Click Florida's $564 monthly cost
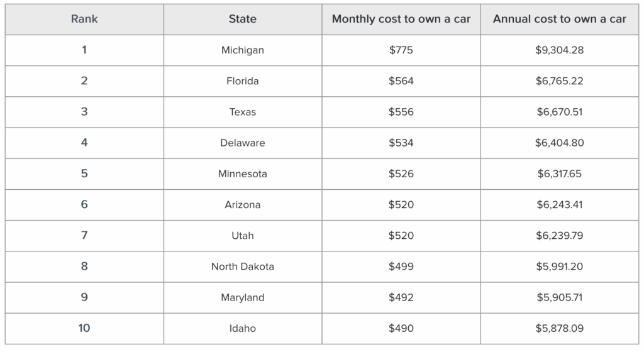 coord(401,81)
